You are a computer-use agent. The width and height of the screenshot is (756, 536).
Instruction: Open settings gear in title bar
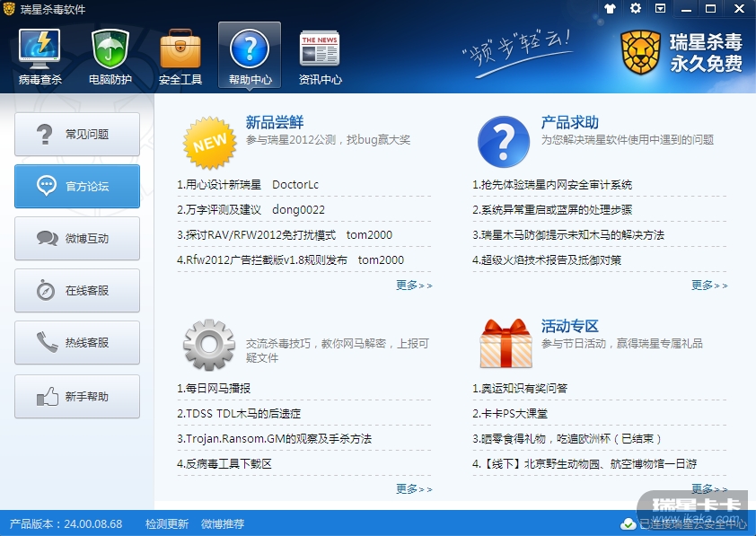[x=636, y=8]
